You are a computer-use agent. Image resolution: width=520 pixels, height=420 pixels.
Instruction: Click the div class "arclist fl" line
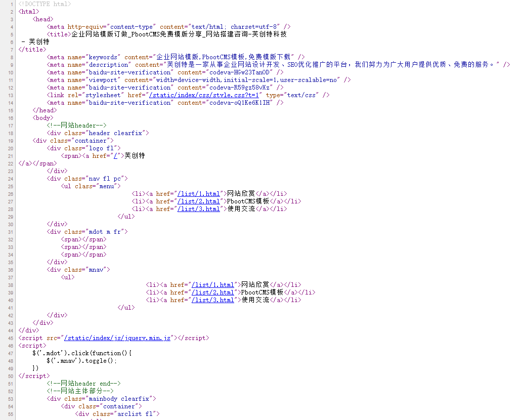click(x=117, y=414)
